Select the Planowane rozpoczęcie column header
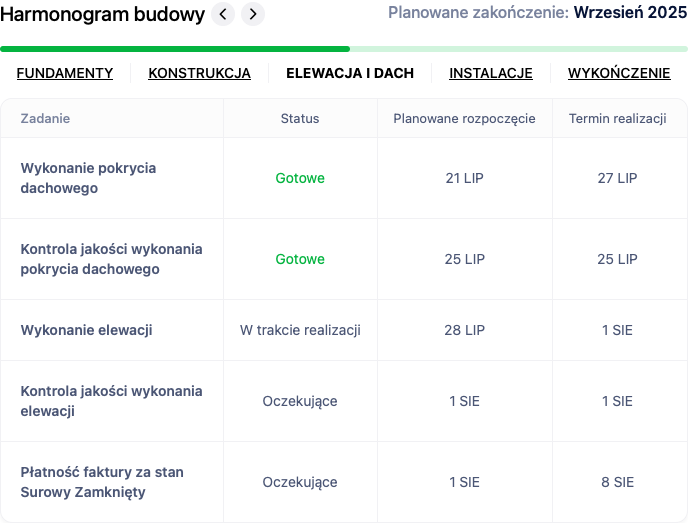688x523 pixels. [x=464, y=118]
